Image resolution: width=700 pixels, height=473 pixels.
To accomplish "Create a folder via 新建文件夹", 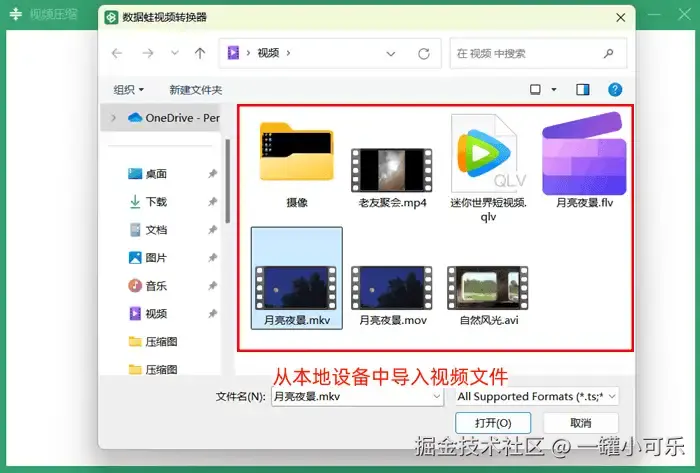I will pyautogui.click(x=196, y=90).
